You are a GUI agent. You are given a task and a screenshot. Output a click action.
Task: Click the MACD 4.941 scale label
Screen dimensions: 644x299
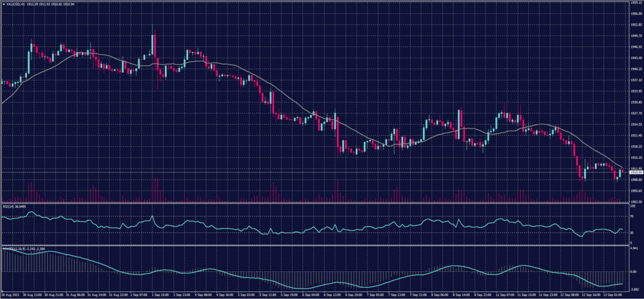(633, 248)
